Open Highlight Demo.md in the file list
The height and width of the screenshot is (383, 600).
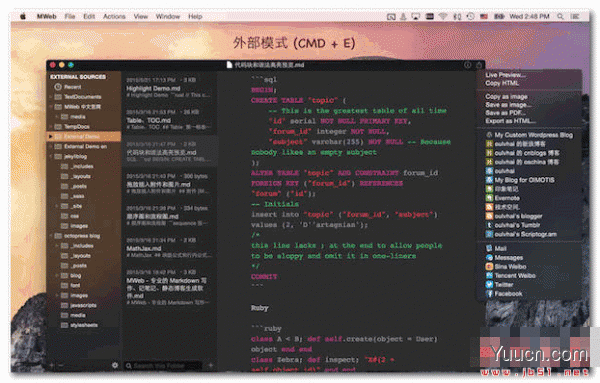[169, 88]
